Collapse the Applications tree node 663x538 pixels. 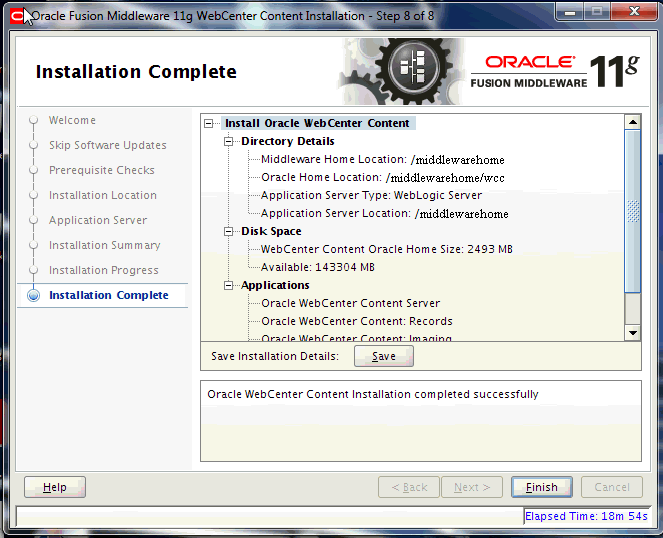pyautogui.click(x=228, y=285)
